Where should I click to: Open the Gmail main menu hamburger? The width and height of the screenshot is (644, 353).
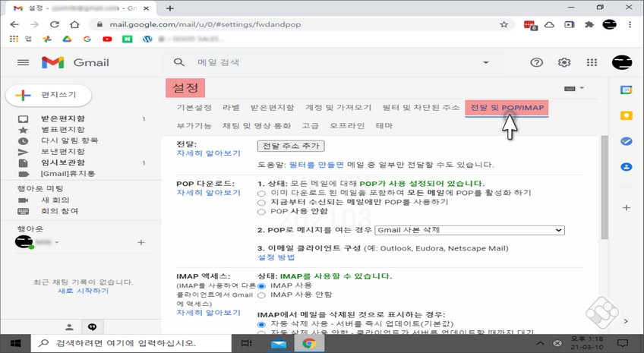[x=23, y=62]
